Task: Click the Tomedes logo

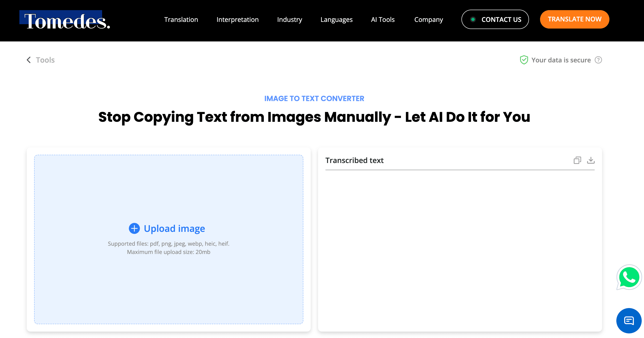Action: click(65, 20)
